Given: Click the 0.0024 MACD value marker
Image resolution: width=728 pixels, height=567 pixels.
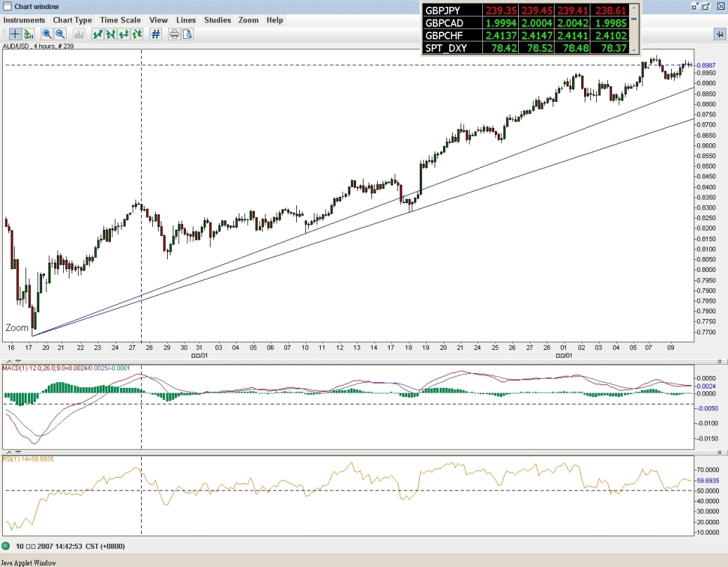Looking at the screenshot, I should [706, 386].
